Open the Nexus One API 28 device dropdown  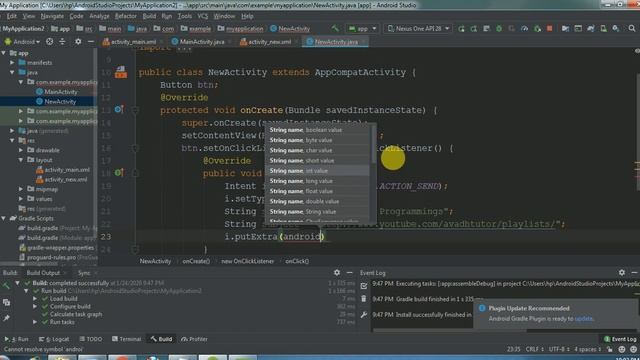pyautogui.click(x=418, y=29)
